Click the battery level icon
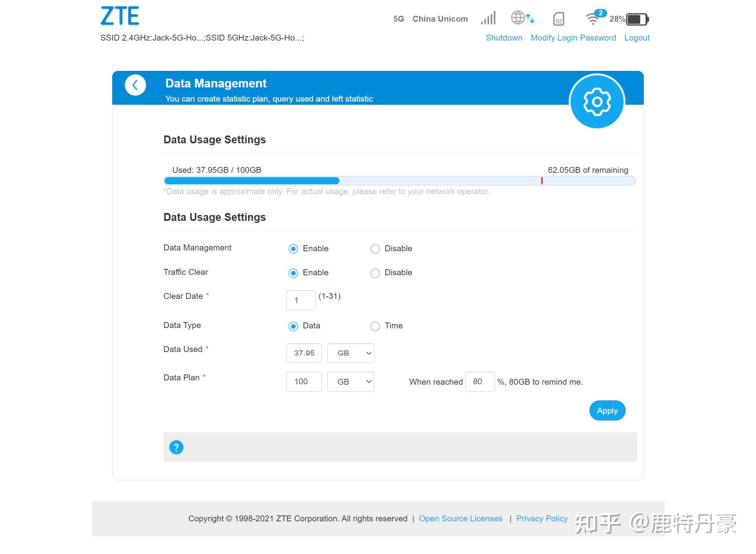Screen dimensions: 756x554 (637, 19)
